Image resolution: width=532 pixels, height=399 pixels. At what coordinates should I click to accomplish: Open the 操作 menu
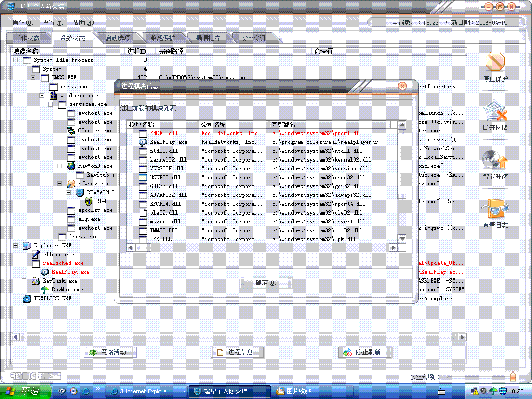22,23
